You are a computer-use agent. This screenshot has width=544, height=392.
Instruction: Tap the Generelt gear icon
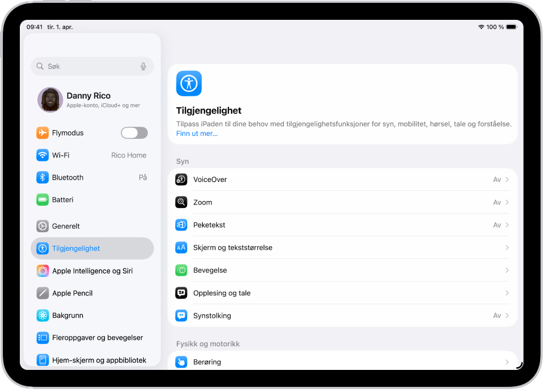[42, 226]
